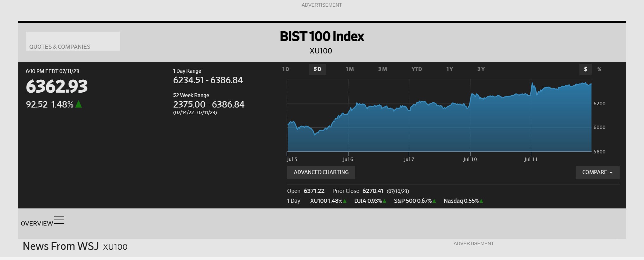
Task: Click the XU100 ticker under the title
Action: coord(321,51)
